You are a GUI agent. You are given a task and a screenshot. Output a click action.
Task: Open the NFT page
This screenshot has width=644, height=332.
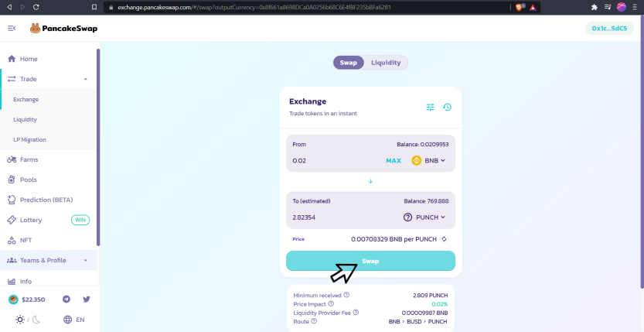(x=26, y=240)
